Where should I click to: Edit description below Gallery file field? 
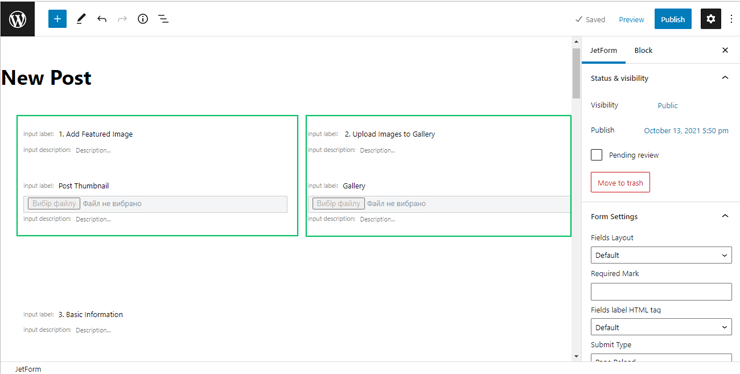point(378,220)
